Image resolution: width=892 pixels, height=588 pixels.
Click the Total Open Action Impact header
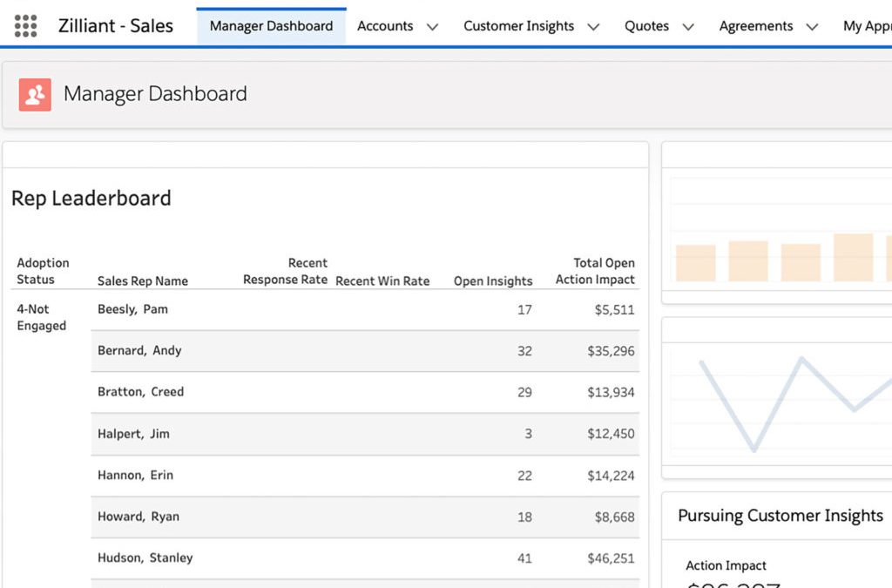pyautogui.click(x=595, y=271)
